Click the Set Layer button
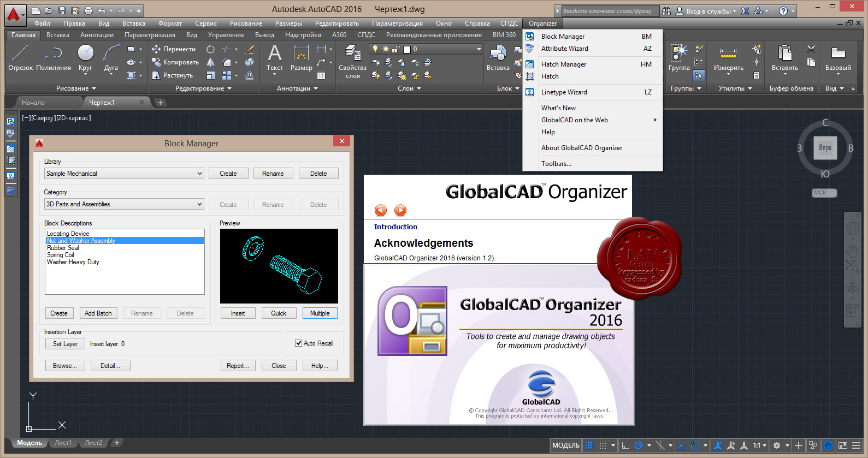This screenshot has width=868, height=458. [x=65, y=344]
